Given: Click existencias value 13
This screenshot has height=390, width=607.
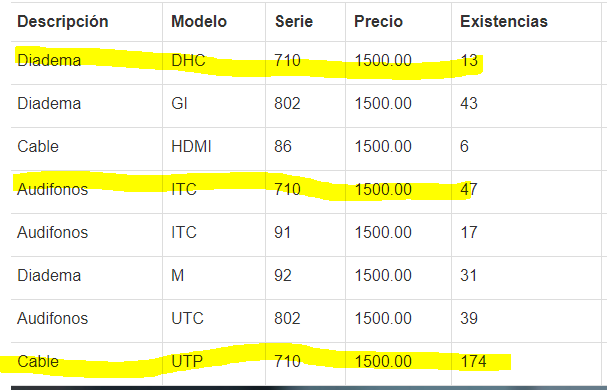Looking at the screenshot, I should pos(469,60).
